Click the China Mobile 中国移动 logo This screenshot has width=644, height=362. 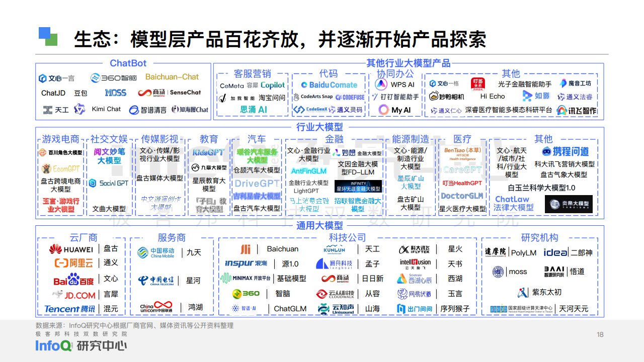tap(155, 252)
